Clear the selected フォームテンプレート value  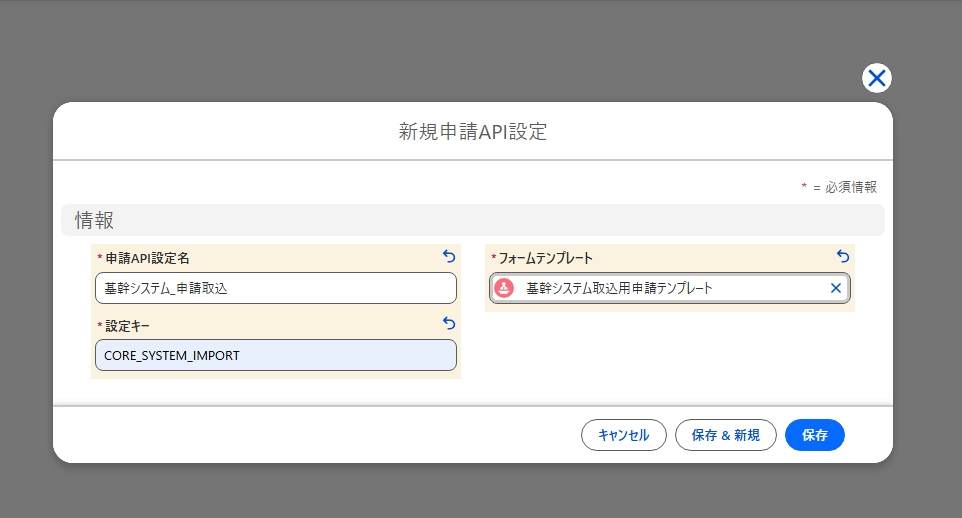coord(836,288)
